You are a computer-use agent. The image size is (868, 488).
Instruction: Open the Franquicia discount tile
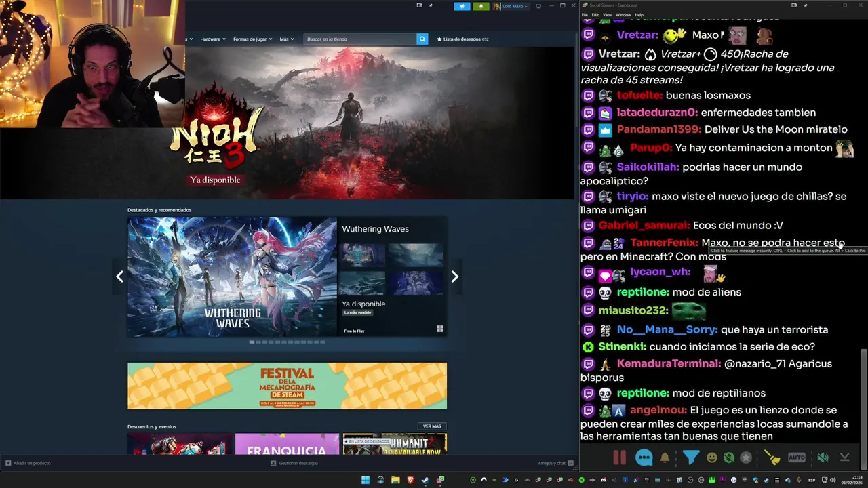[287, 444]
